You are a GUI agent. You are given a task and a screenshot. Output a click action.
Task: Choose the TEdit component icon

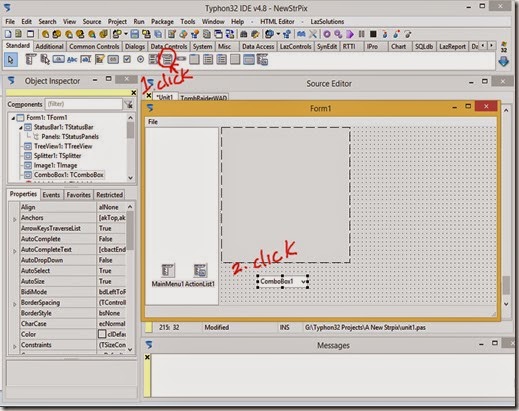click(86, 60)
